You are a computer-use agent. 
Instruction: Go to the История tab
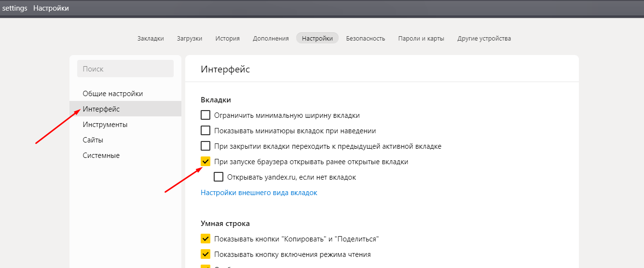tap(227, 39)
